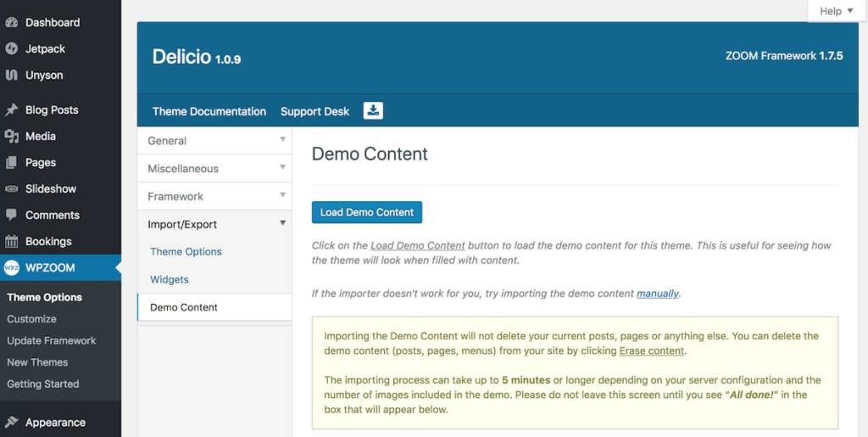Click the ZOOM Framework 1.7.5 text
Viewport: 868px width, 437px height.
784,56
